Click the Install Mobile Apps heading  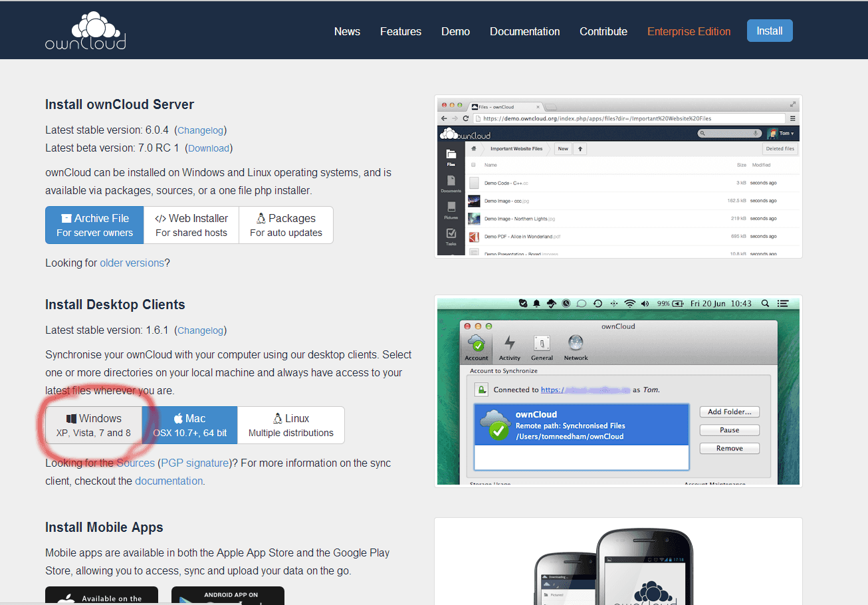[x=104, y=527]
